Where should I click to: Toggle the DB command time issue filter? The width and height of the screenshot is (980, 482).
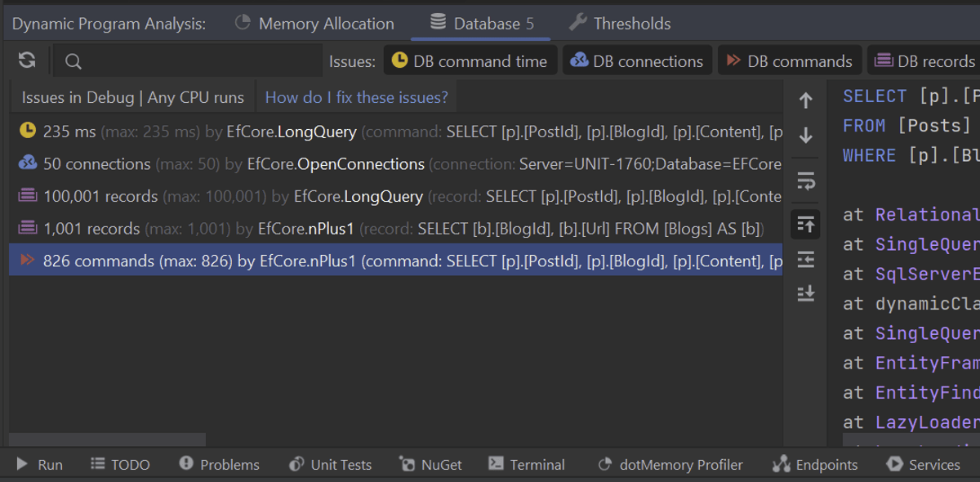click(470, 61)
